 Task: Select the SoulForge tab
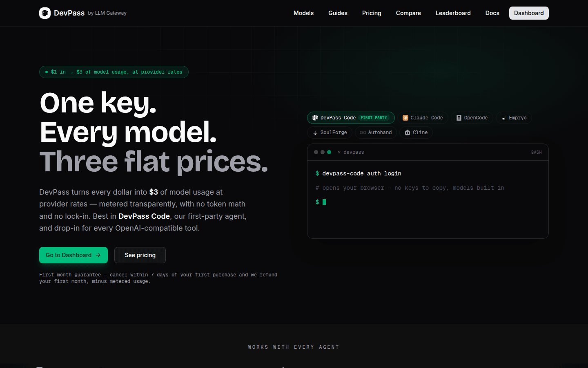(330, 132)
